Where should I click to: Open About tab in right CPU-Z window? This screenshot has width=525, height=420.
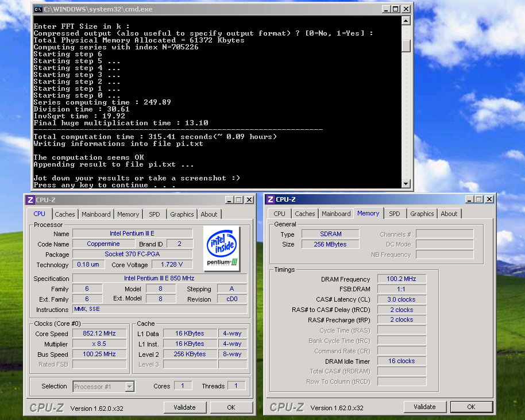(449, 214)
